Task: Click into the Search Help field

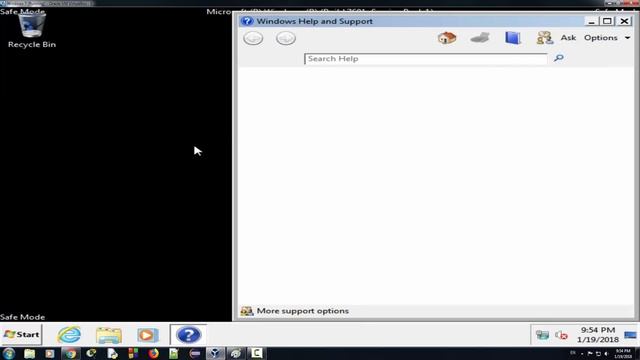Action: (x=425, y=59)
